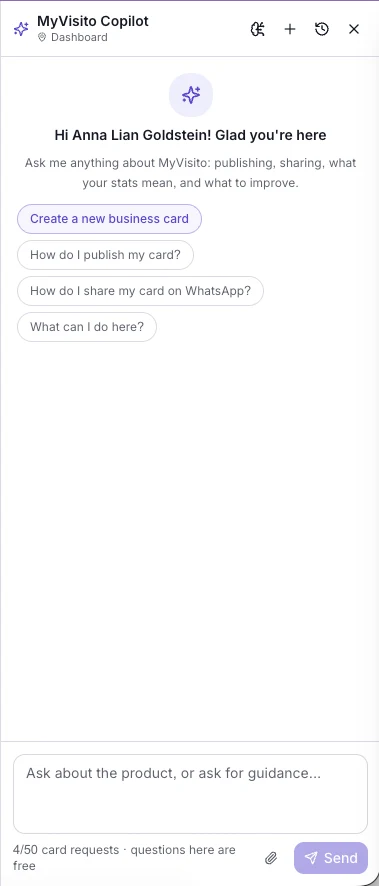
Task: Pick 'How do I share my card on WhatsApp?'
Action: point(141,291)
